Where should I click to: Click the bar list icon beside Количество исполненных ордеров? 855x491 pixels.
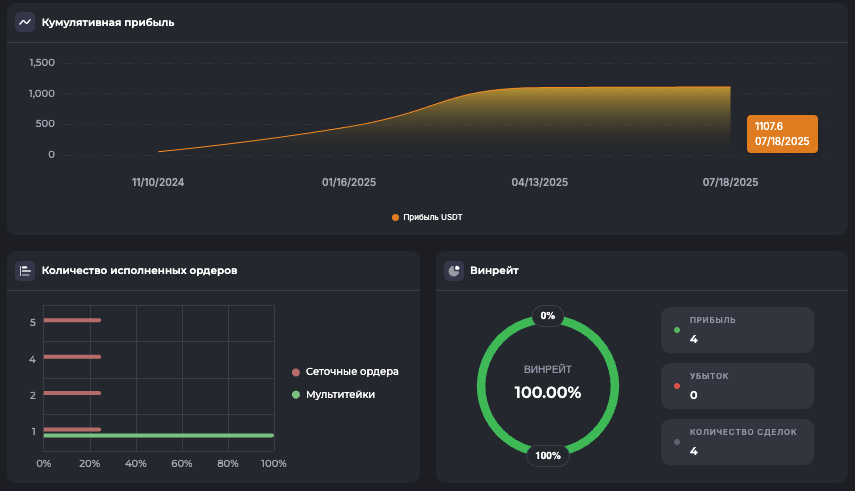pos(25,270)
